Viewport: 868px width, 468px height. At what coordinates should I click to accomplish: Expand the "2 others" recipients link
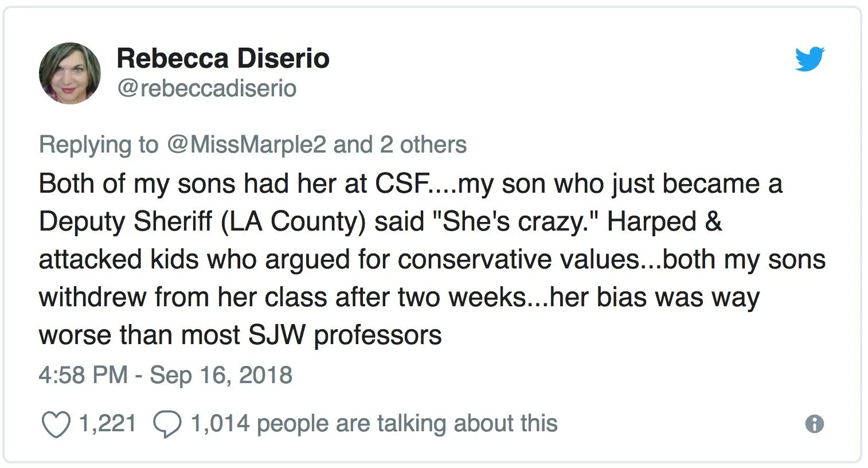[x=423, y=145]
